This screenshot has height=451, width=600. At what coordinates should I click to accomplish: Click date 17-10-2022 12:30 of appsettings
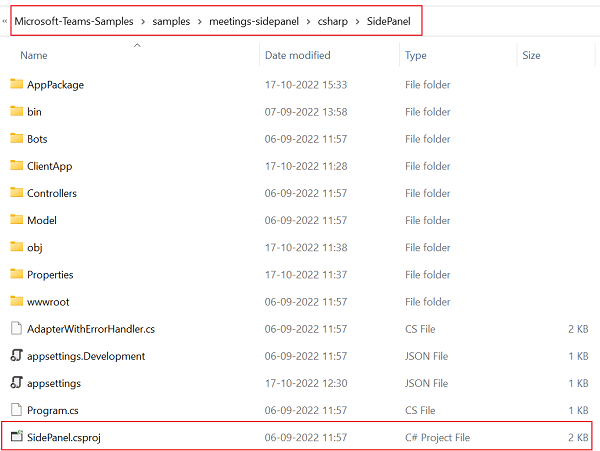[306, 383]
